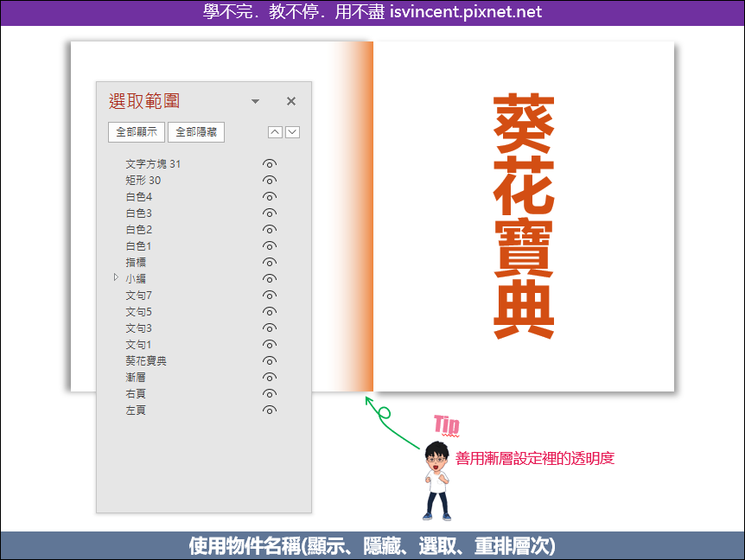The height and width of the screenshot is (560, 745).
Task: Select the 左頁 item
Action: point(136,410)
